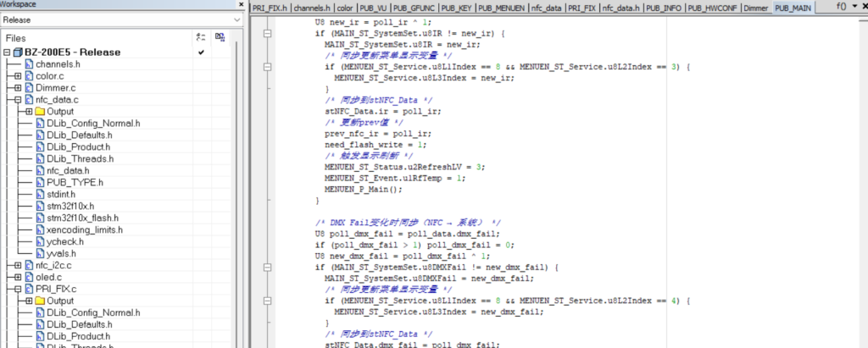Collapse the nfc_data.c tree node
This screenshot has height=348, width=868.
18,100
